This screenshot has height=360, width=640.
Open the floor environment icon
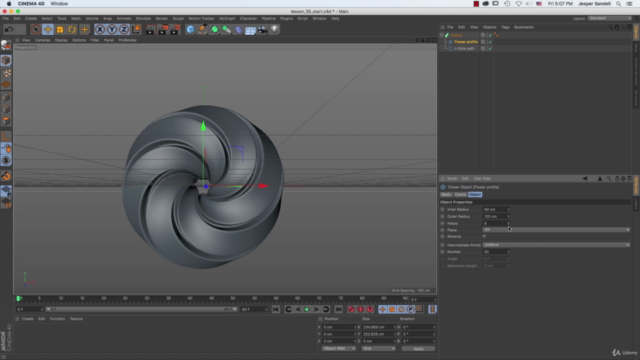250,29
